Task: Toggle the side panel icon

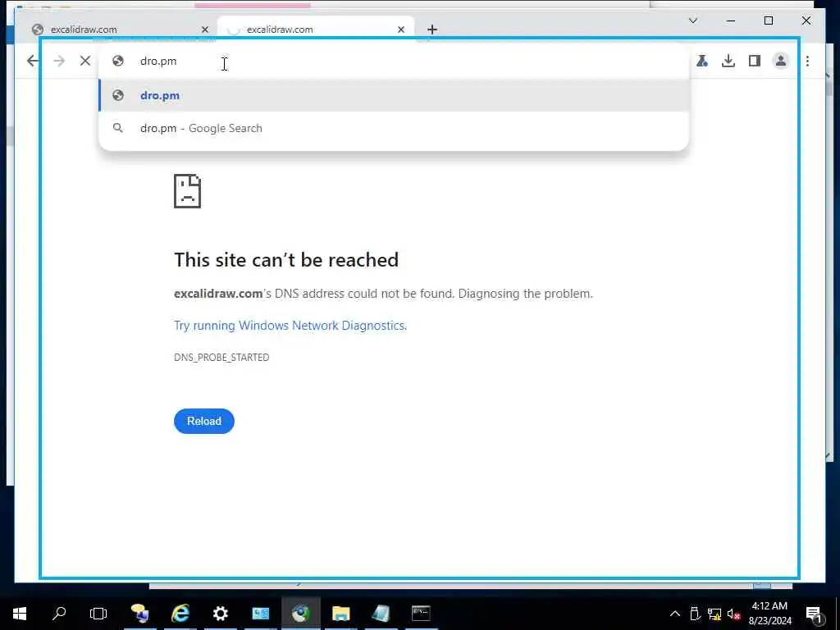Action: pos(755,61)
